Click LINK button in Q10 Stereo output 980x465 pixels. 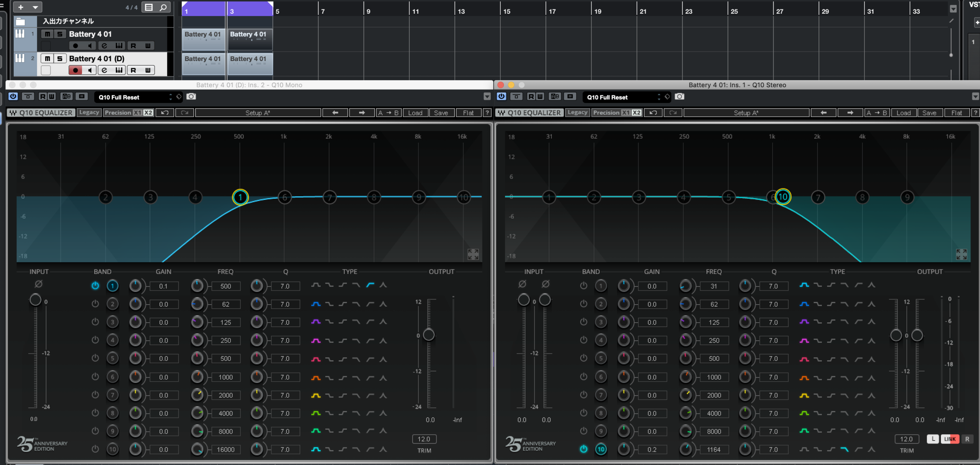[950, 439]
